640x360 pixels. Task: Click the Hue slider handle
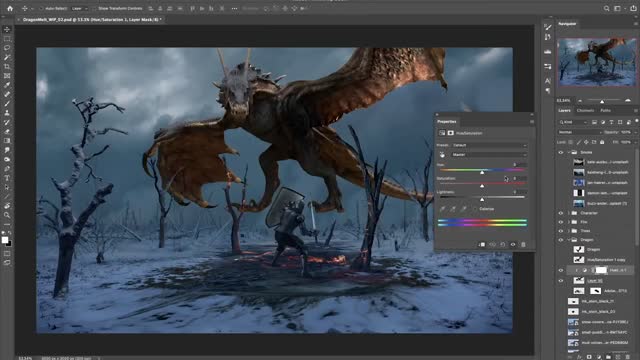click(x=482, y=173)
